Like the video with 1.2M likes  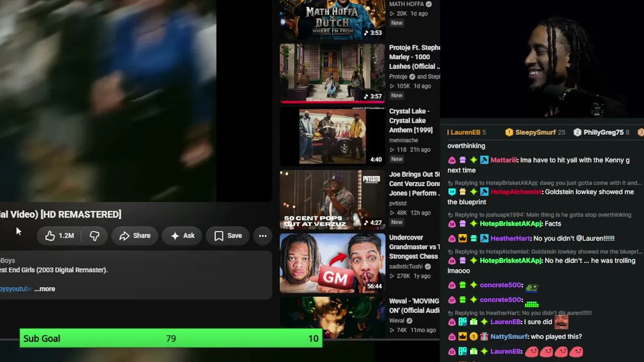(x=59, y=236)
